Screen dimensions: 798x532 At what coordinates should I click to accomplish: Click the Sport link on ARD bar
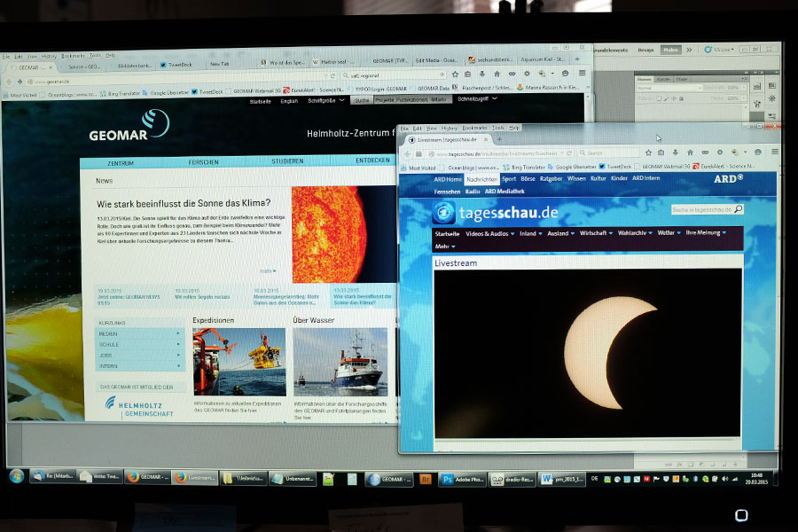coord(509,179)
